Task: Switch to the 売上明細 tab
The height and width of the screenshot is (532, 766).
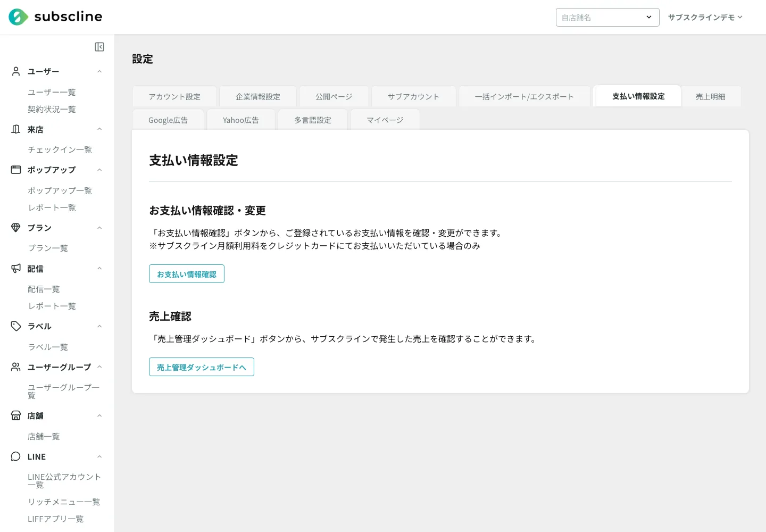Action: point(711,96)
